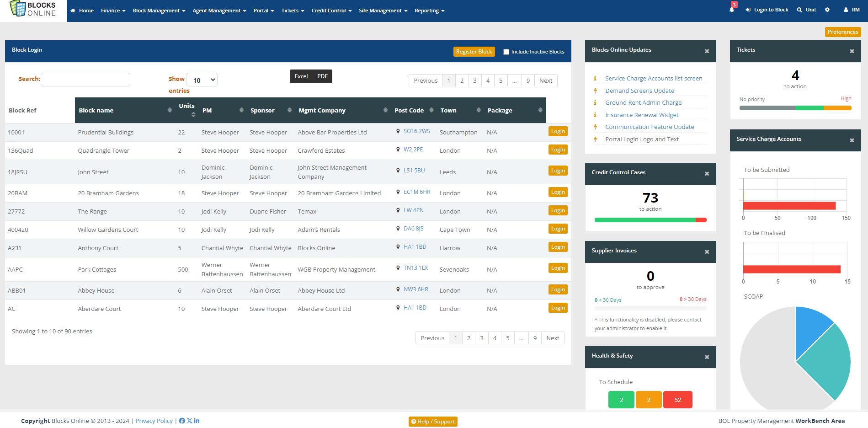
Task: Go to Home in navbar
Action: coord(82,11)
